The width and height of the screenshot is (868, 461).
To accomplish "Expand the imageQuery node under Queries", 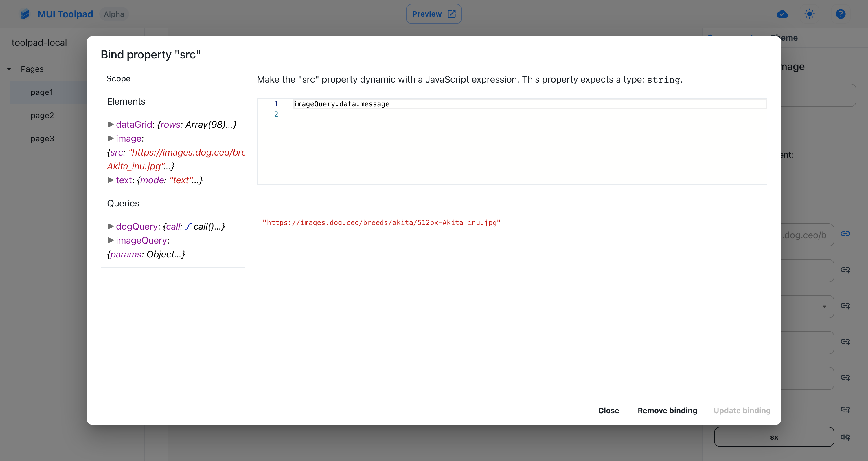I will 111,240.
